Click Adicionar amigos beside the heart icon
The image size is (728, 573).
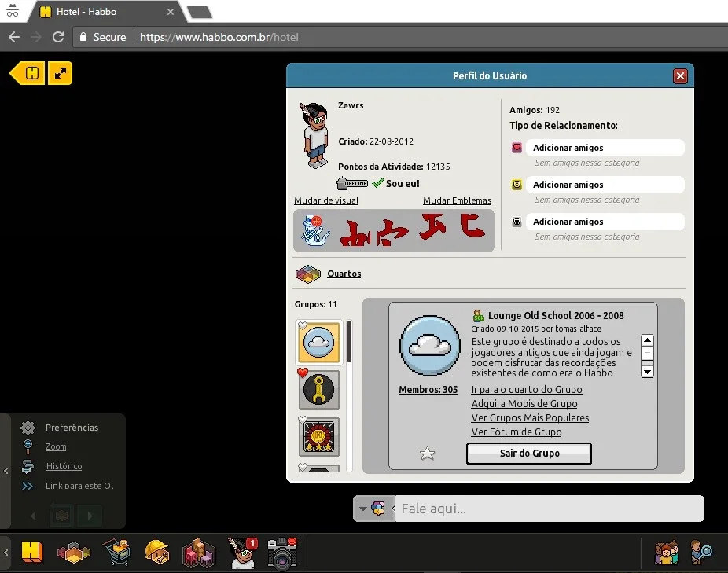[568, 148]
